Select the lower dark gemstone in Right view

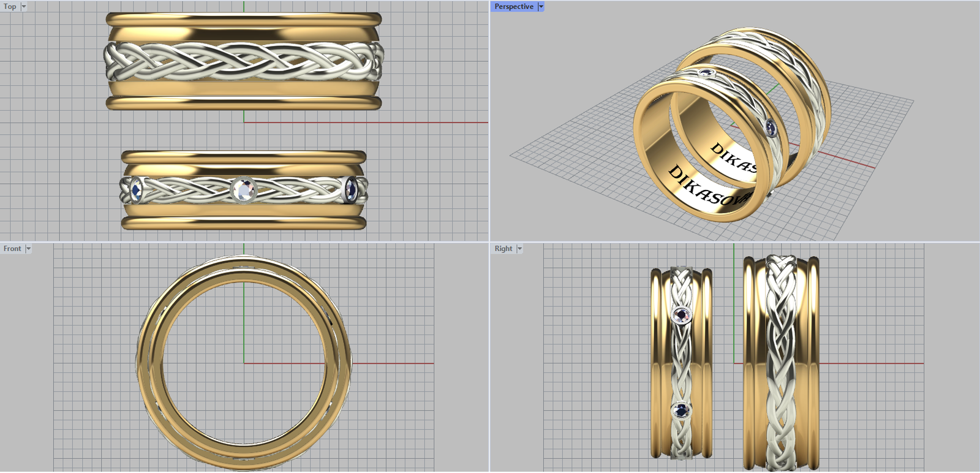tap(680, 410)
